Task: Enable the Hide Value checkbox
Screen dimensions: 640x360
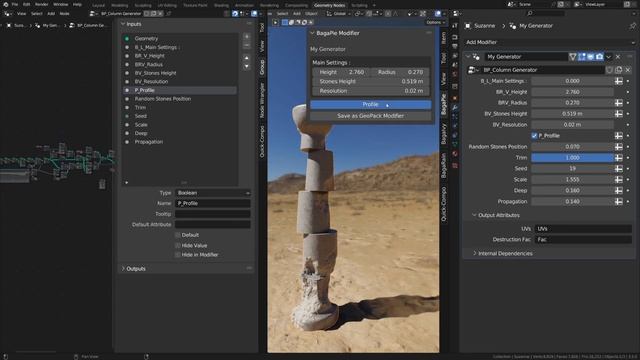Action: pyautogui.click(x=178, y=245)
